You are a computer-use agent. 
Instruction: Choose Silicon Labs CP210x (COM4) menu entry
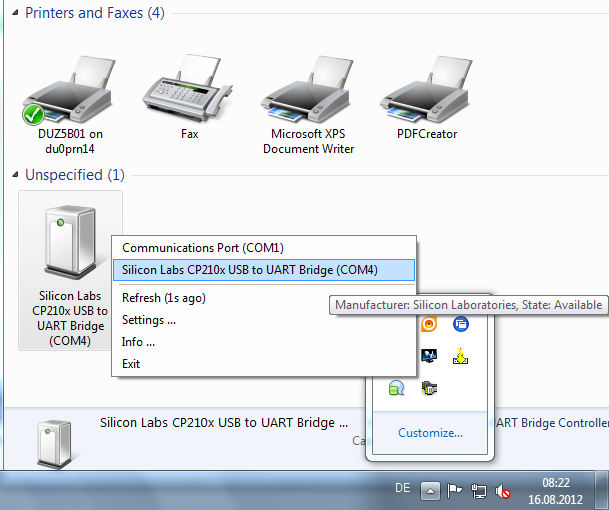[x=264, y=270]
